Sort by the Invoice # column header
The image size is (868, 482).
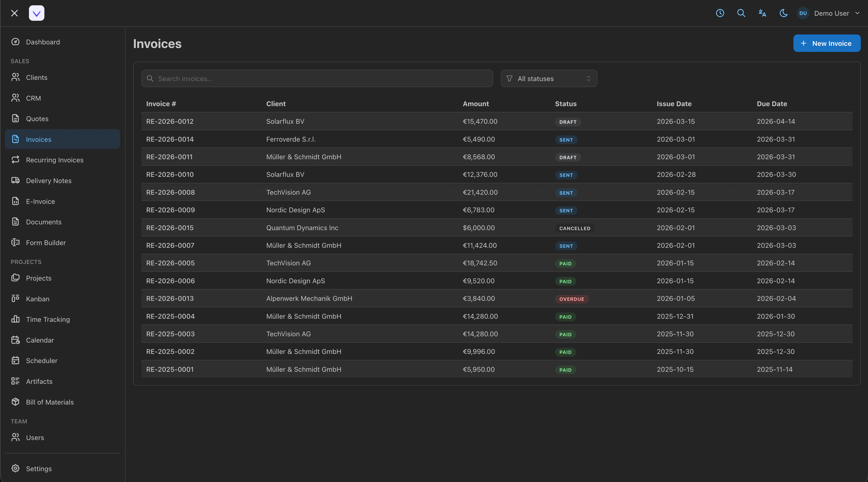pyautogui.click(x=161, y=104)
